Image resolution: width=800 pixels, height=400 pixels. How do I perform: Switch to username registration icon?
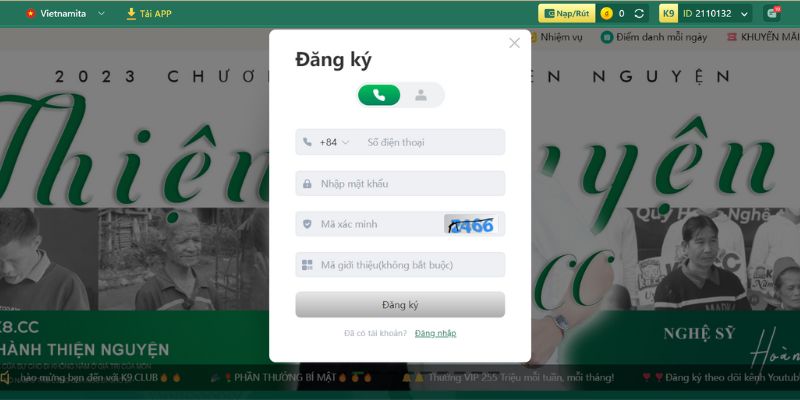coord(421,95)
